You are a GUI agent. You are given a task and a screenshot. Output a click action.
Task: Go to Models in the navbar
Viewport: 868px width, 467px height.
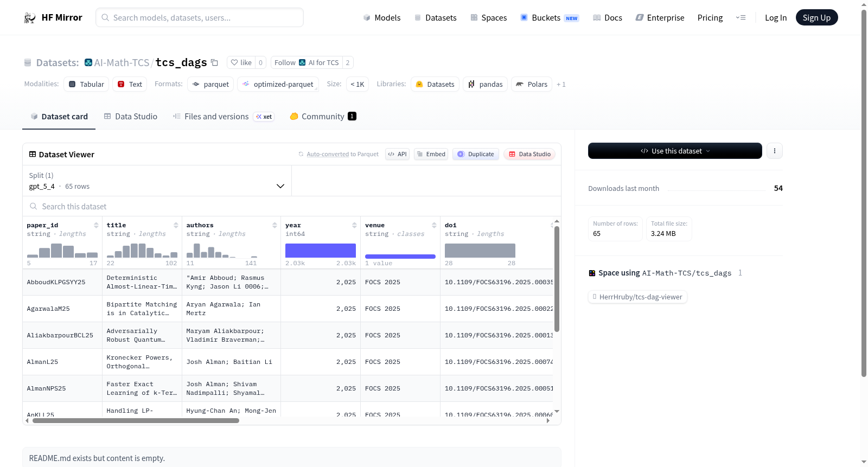pyautogui.click(x=382, y=17)
